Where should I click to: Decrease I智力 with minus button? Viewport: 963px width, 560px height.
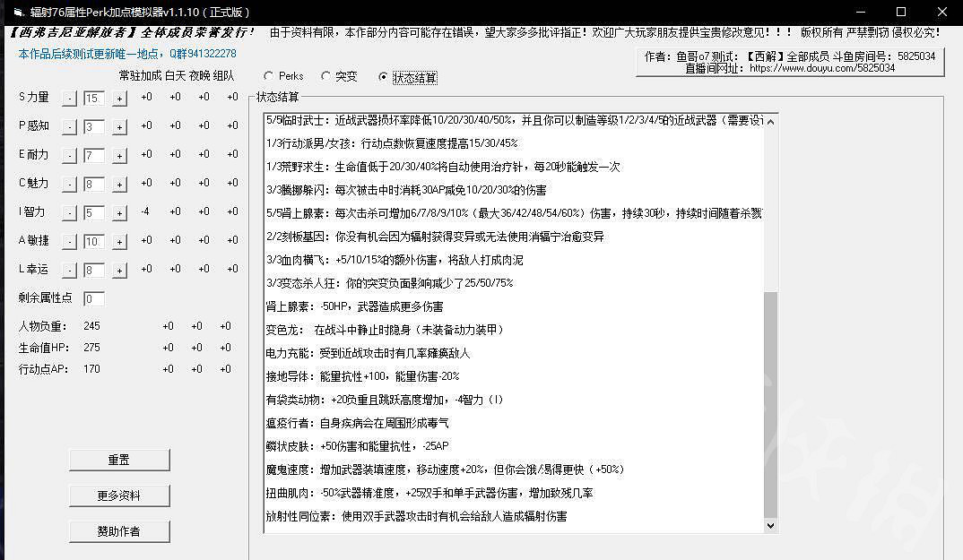pos(69,213)
